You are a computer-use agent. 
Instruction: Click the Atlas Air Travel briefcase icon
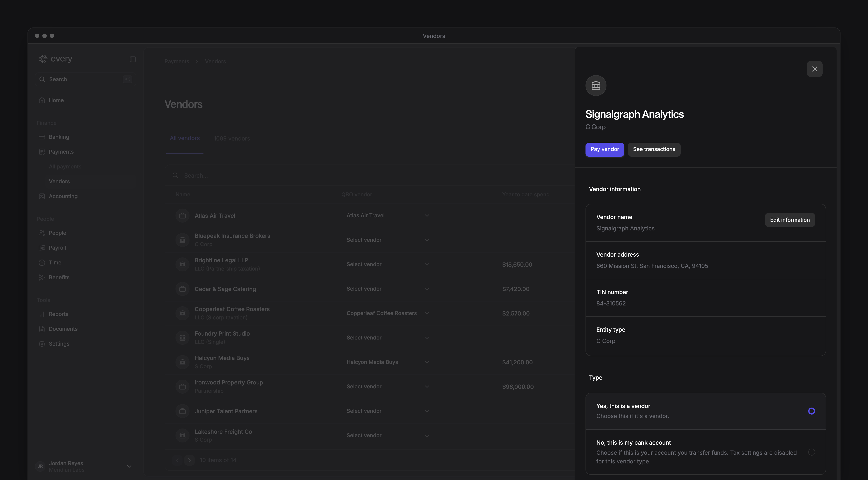[182, 216]
